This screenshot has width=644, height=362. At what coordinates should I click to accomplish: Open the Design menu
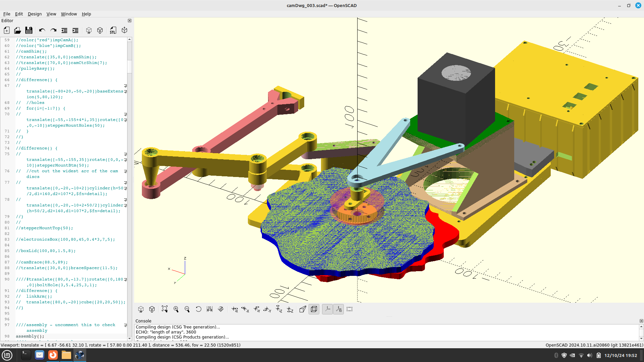35,14
